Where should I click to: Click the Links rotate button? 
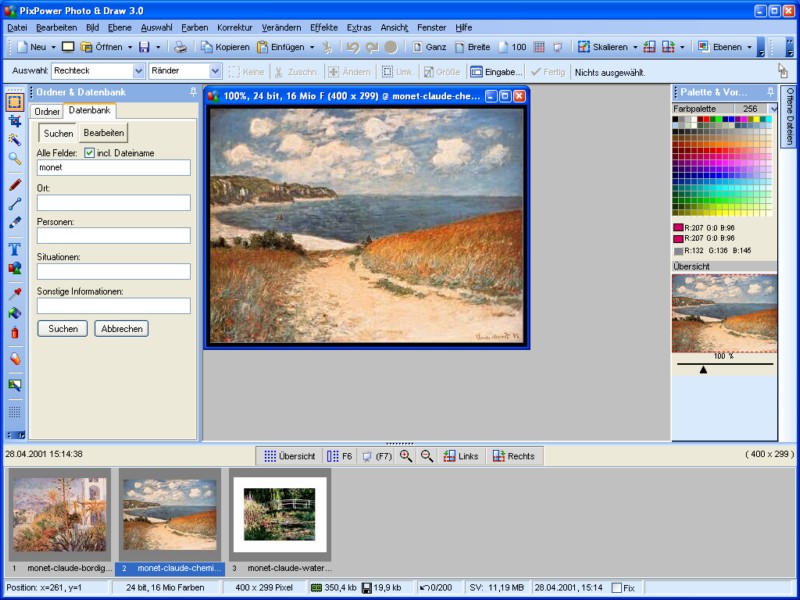coord(461,456)
